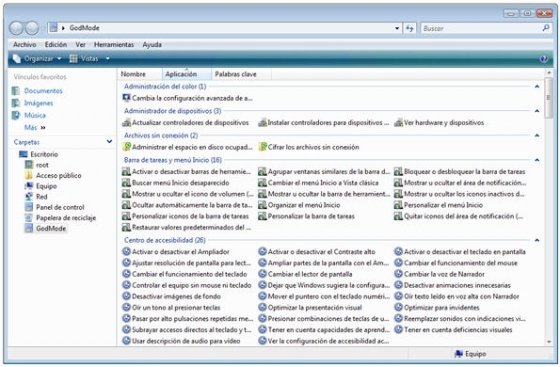Screen dimensions: 560x367
Task: Click the Forward navigation arrow button
Action: [x=32, y=28]
